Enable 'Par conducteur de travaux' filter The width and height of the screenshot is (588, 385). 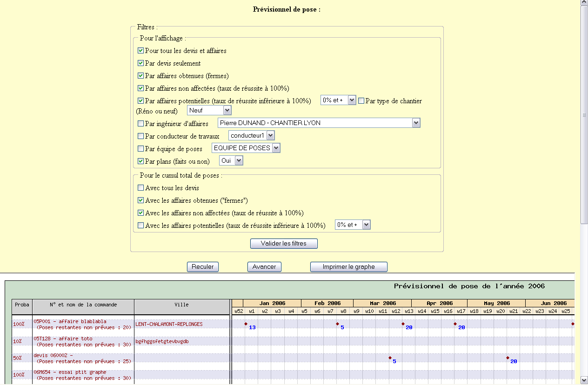click(x=140, y=136)
